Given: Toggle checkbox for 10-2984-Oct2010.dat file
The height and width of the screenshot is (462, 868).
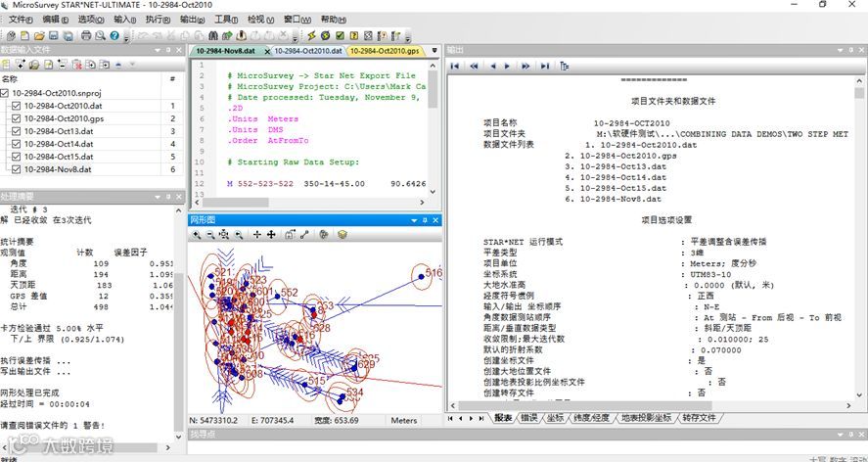Looking at the screenshot, I should pos(16,106).
